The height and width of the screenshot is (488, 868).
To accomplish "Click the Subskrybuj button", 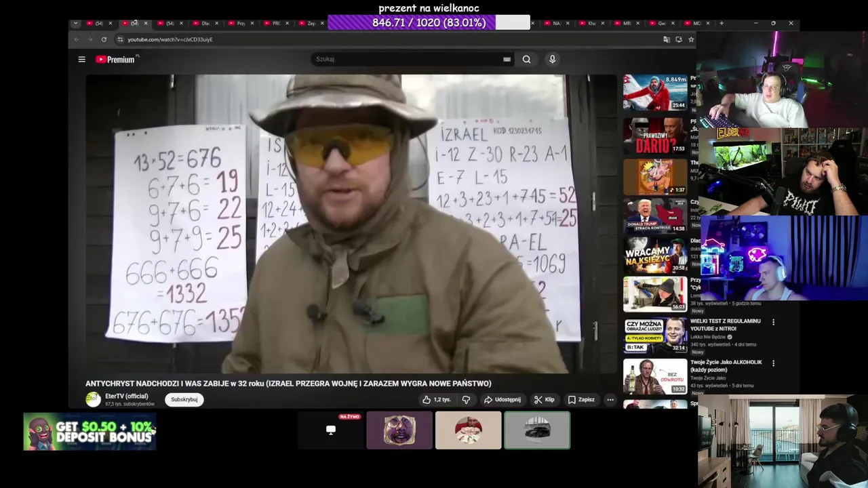I will pos(184,399).
